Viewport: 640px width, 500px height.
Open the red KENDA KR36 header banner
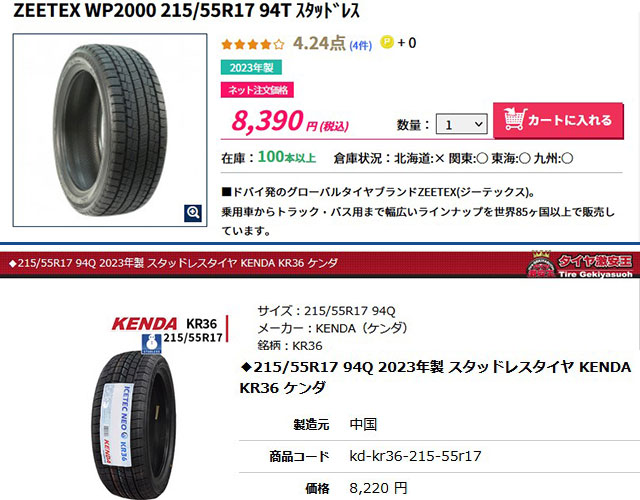[x=320, y=264]
